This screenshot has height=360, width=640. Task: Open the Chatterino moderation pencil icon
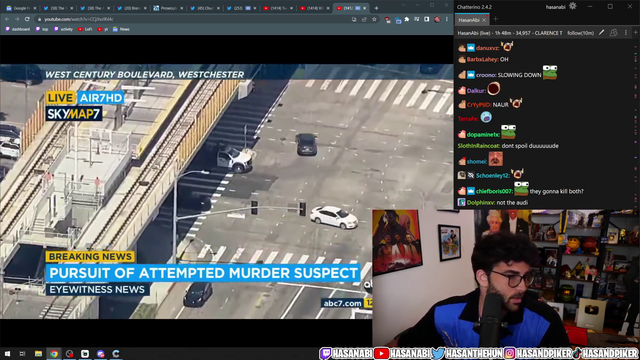point(601,33)
